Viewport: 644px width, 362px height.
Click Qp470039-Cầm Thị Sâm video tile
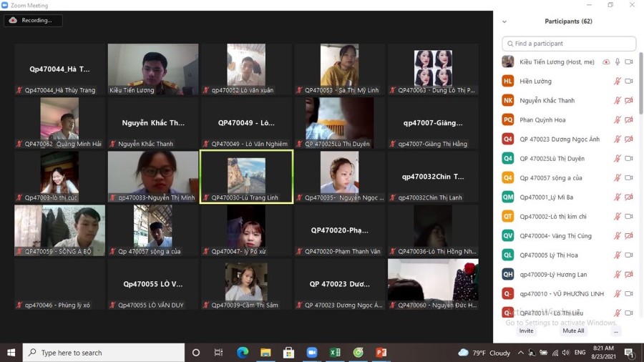246,285
